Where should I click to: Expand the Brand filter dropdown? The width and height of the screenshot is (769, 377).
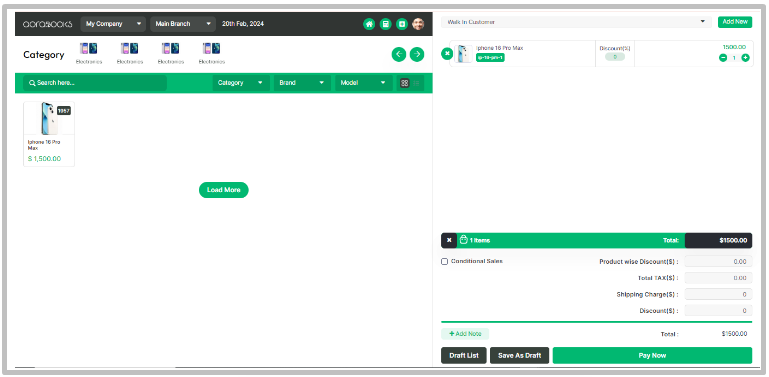tap(302, 83)
